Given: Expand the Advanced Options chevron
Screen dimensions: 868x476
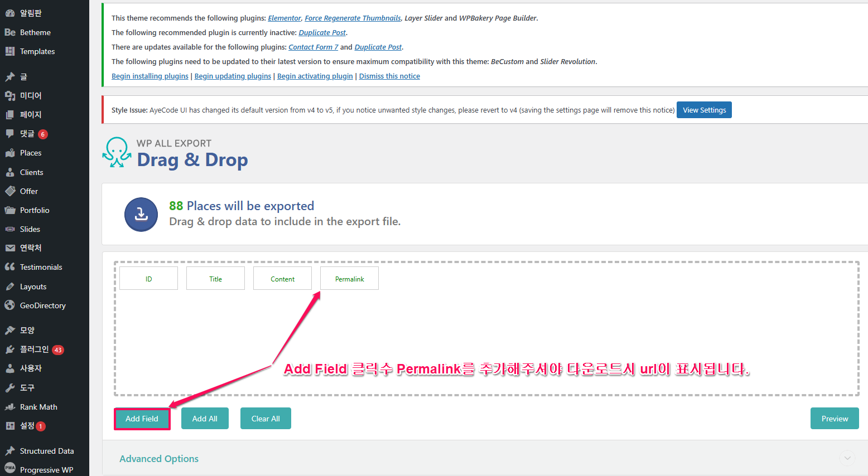Looking at the screenshot, I should (847, 458).
